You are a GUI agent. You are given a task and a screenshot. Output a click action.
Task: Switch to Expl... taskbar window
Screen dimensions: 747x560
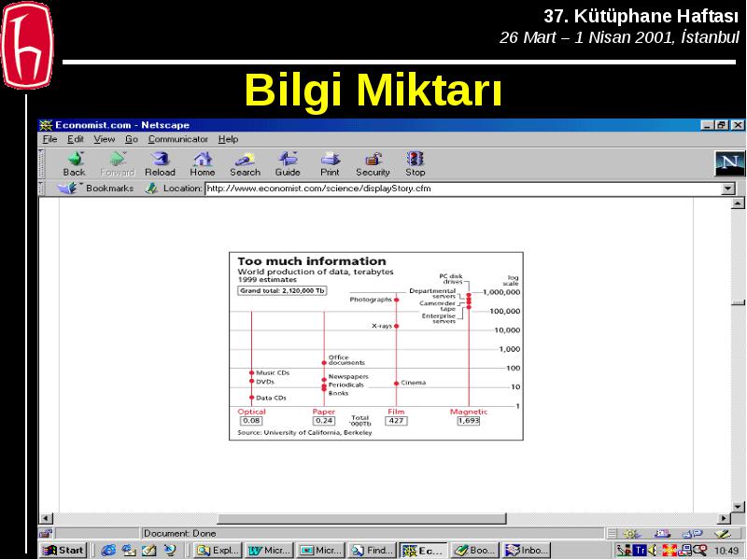point(218,551)
